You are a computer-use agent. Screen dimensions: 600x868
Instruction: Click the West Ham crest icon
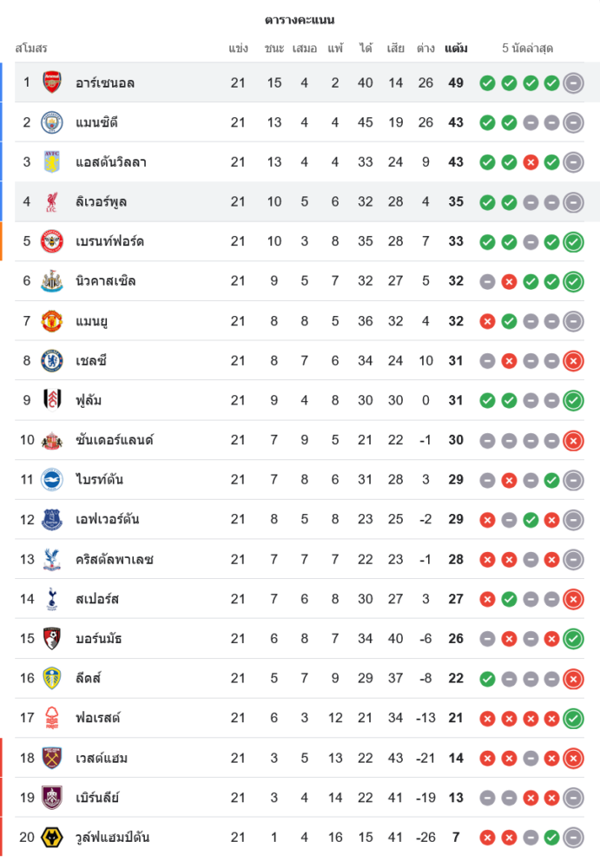coord(52,758)
